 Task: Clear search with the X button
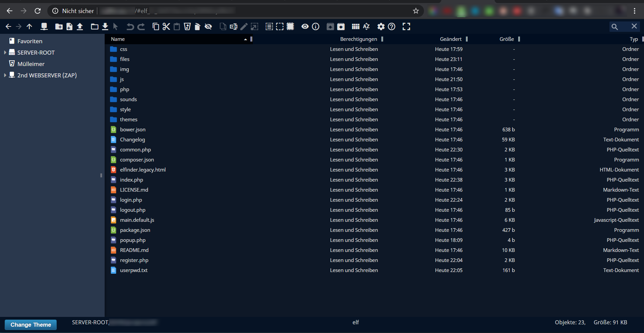coord(634,26)
